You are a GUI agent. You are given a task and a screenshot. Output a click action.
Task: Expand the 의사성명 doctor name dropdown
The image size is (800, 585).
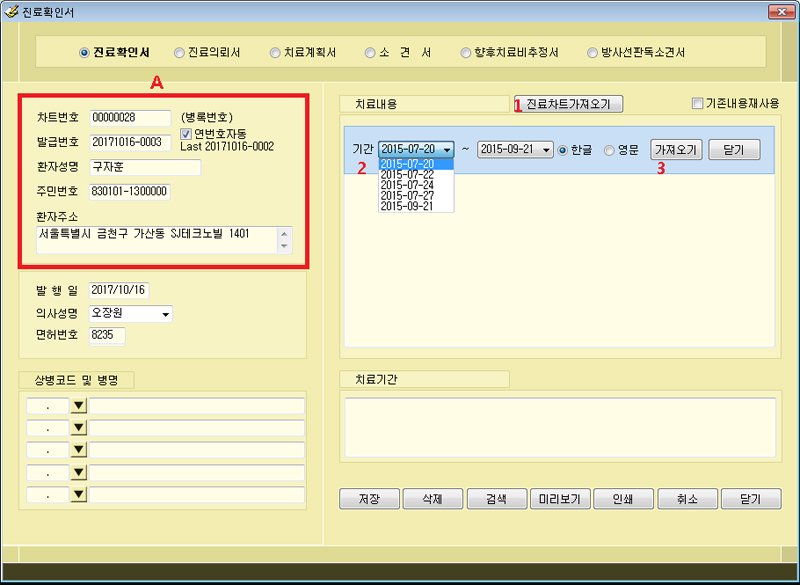point(165,314)
